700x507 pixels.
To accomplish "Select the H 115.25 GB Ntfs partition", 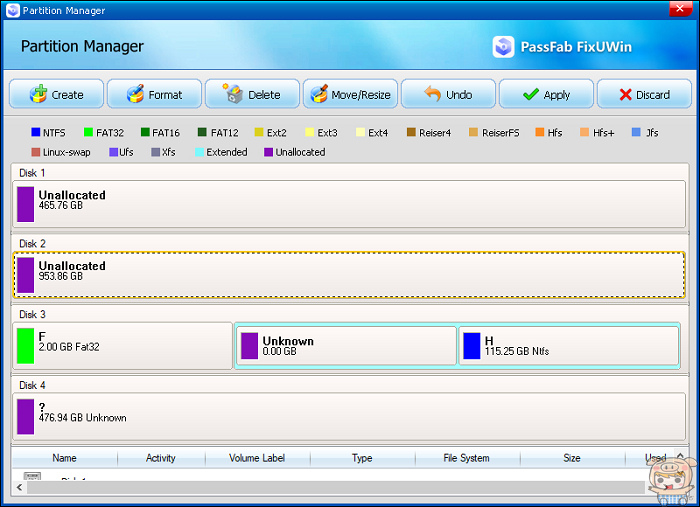I will (x=569, y=346).
